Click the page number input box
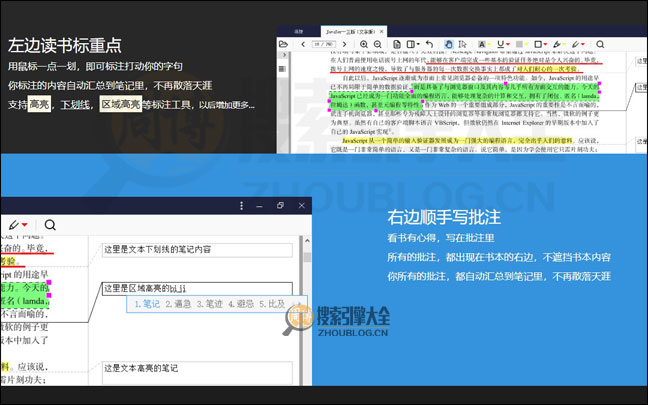This screenshot has width=648, height=405. pyautogui.click(x=322, y=45)
